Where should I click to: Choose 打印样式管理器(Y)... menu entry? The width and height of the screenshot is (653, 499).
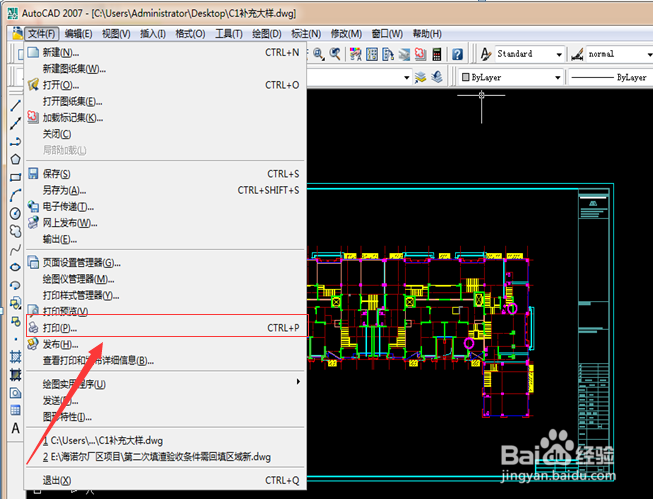(x=166, y=295)
